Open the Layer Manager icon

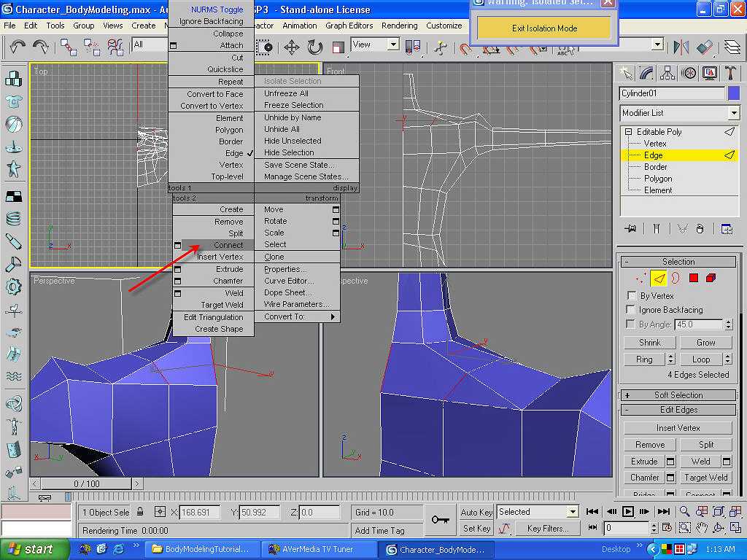pos(732,47)
